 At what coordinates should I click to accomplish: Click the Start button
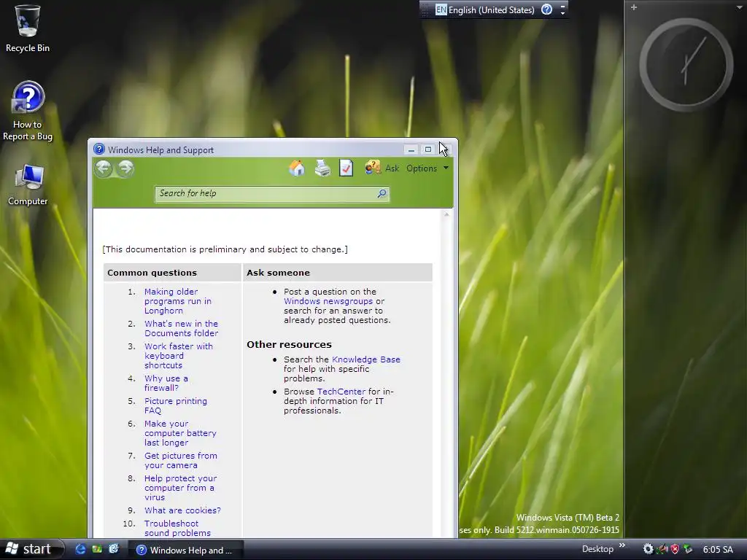(x=31, y=549)
